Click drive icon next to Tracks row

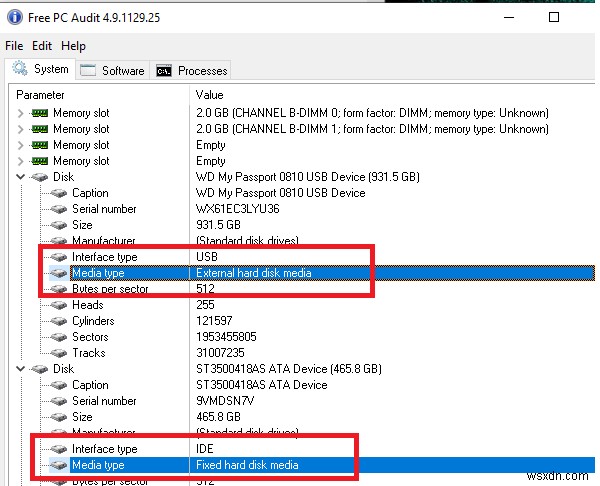(59, 353)
